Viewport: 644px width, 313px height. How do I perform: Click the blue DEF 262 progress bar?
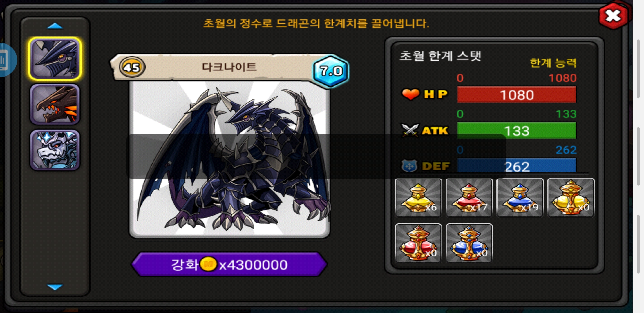[x=517, y=166]
